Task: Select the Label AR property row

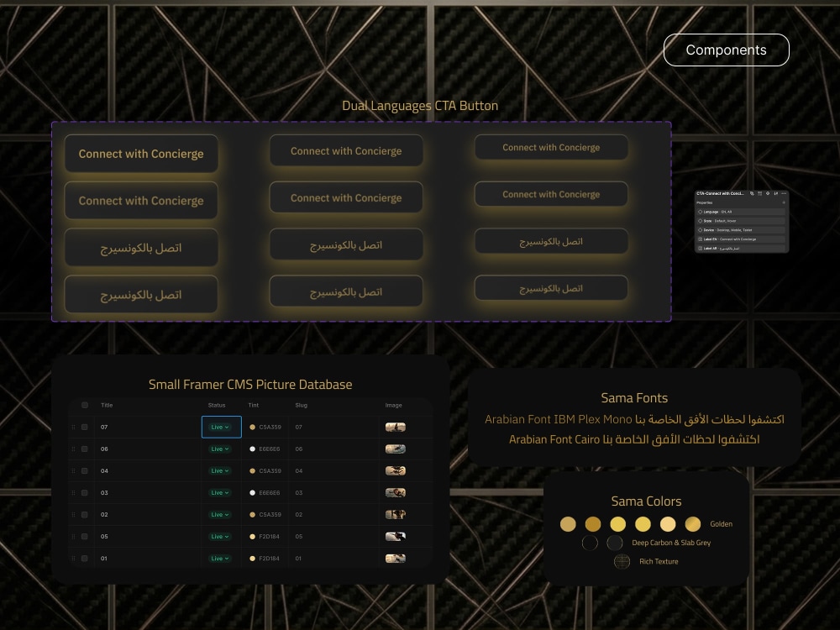Action: (741, 249)
